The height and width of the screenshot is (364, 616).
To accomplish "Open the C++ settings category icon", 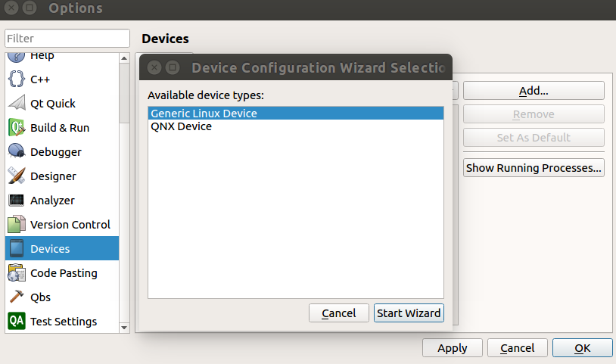I will (17, 79).
